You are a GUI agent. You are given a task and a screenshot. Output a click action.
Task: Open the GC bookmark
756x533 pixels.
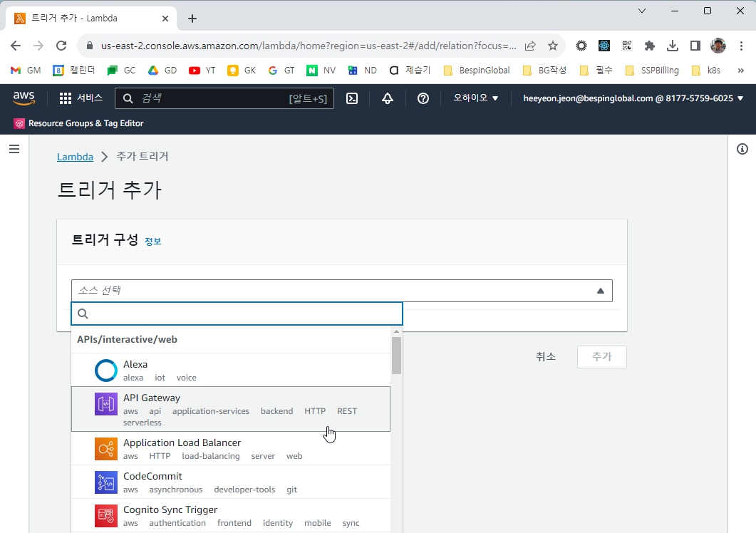[x=122, y=71]
